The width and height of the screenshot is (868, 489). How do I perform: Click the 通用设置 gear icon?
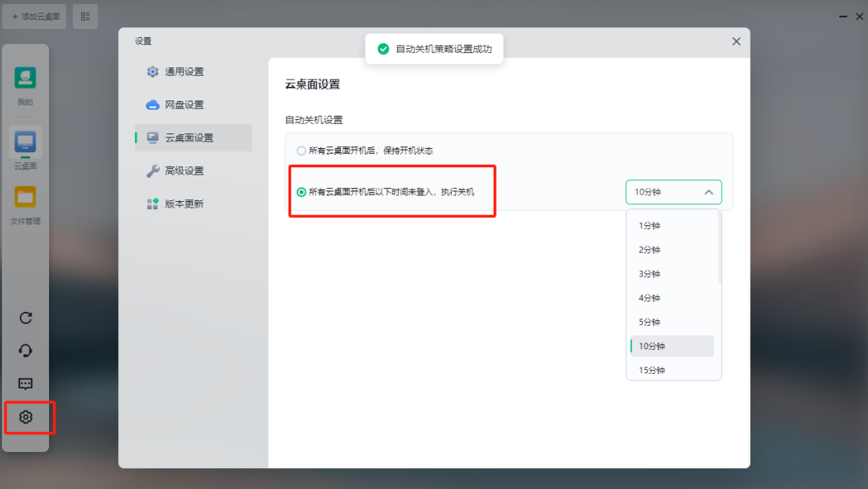coord(152,72)
